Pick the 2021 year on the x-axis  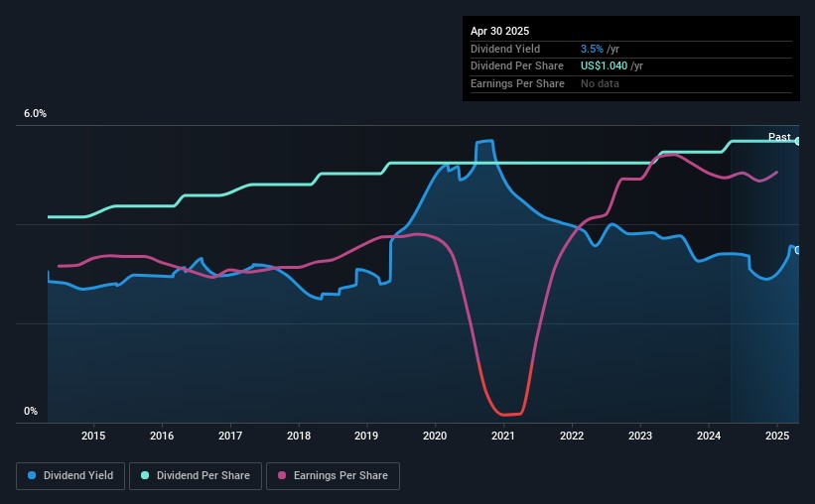[x=503, y=436]
